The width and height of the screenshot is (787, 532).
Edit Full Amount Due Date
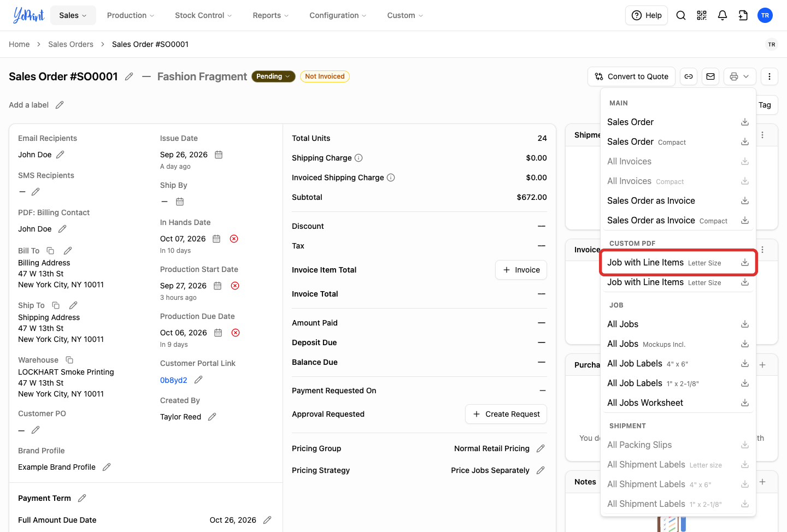coord(267,520)
